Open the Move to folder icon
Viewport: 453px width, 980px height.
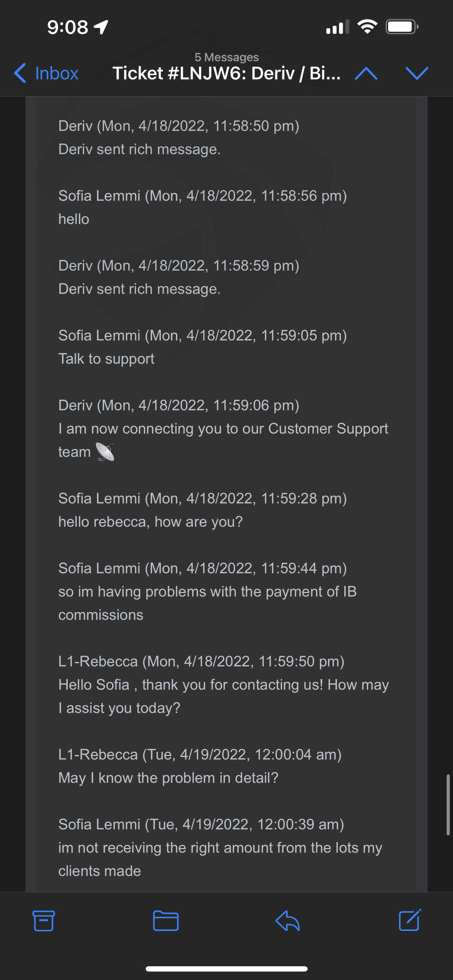[165, 921]
